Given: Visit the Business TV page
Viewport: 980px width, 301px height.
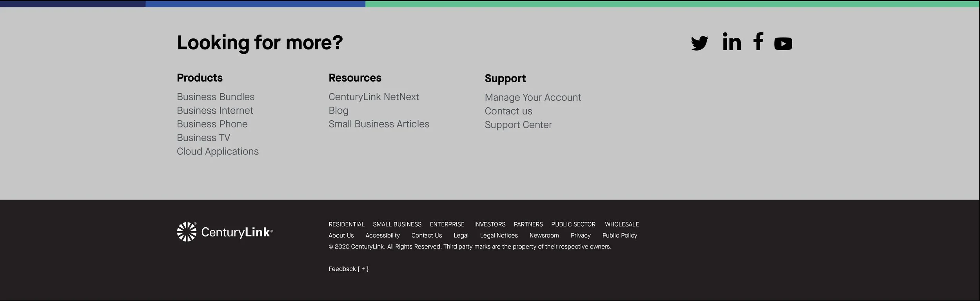Looking at the screenshot, I should pos(203,138).
